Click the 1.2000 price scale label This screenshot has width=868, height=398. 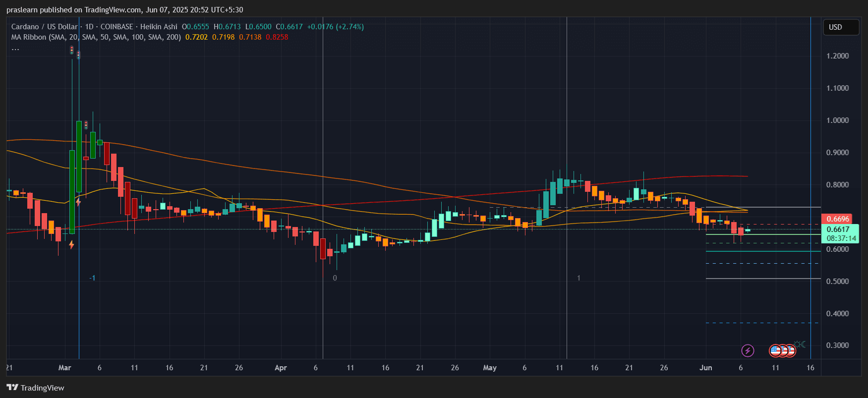point(837,56)
